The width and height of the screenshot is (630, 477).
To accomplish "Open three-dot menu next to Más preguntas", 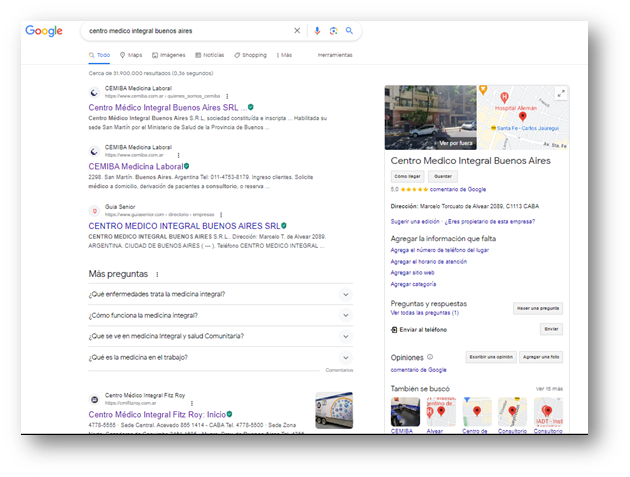I will point(157,274).
